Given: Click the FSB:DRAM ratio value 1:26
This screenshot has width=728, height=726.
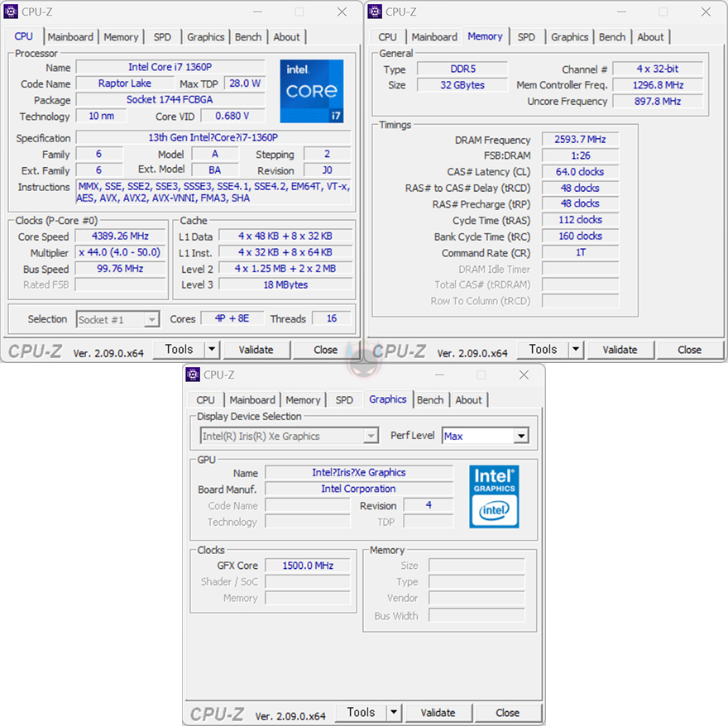Looking at the screenshot, I should pyautogui.click(x=581, y=155).
